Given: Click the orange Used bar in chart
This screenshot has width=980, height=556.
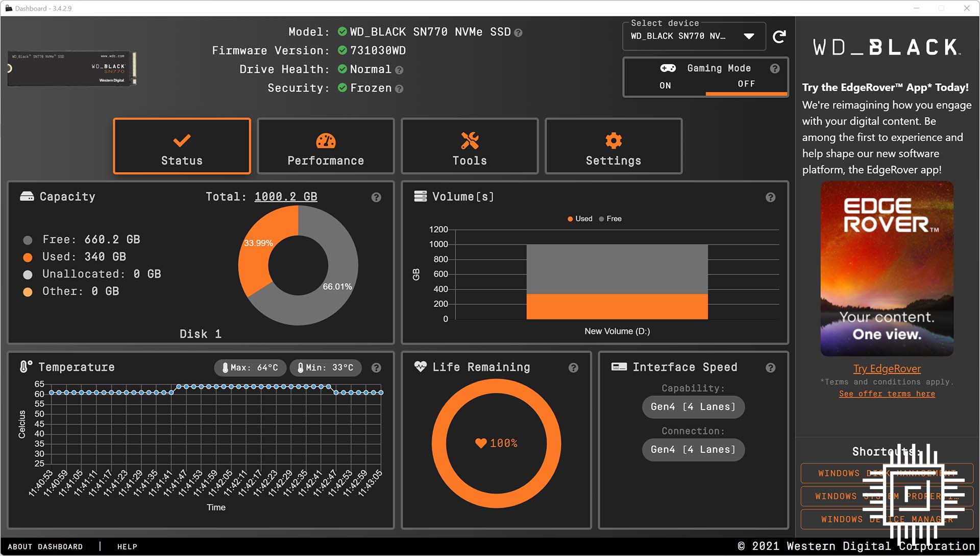Looking at the screenshot, I should (x=617, y=307).
